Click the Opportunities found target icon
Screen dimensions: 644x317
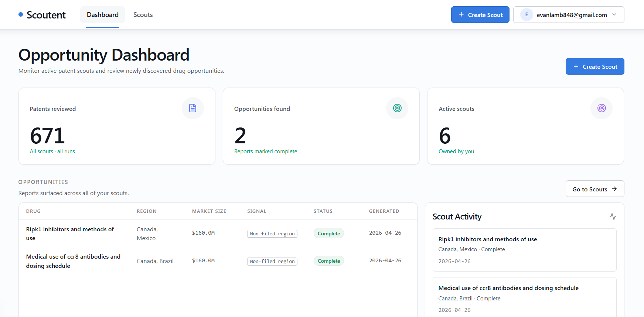tap(397, 108)
